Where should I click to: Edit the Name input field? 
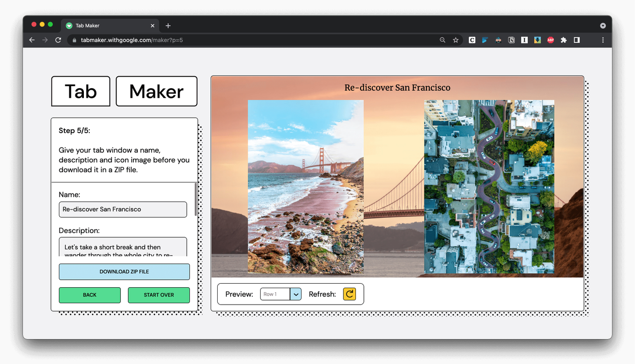click(x=123, y=209)
